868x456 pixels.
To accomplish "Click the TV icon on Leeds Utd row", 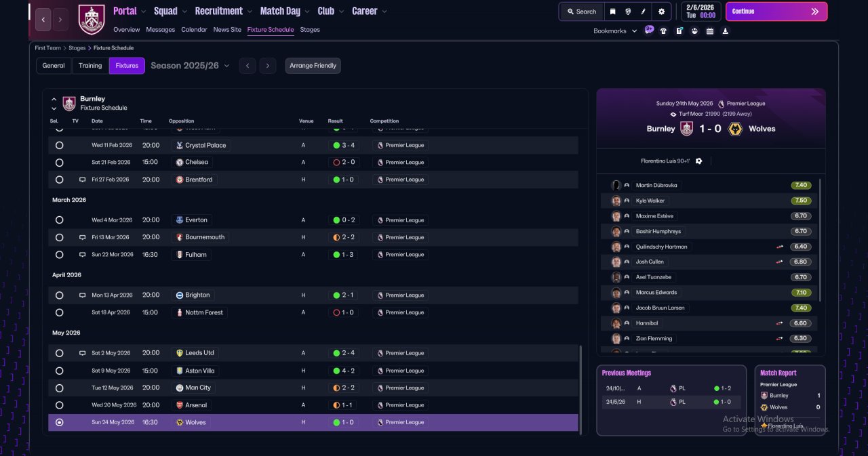I will (x=82, y=353).
